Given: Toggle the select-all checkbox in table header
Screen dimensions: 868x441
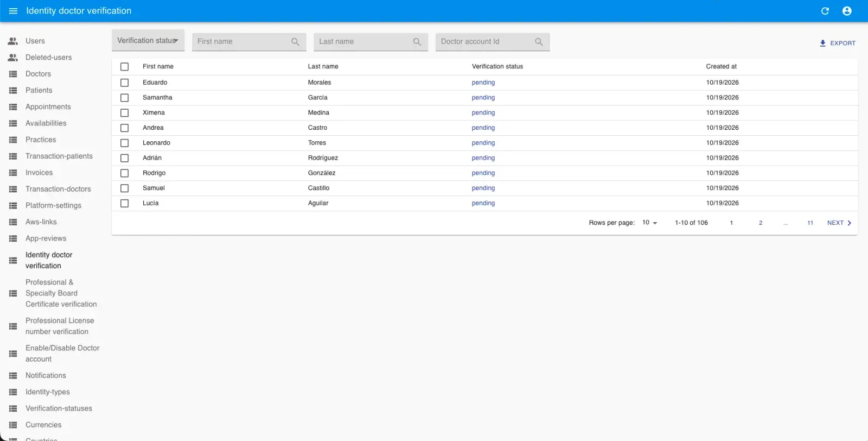Looking at the screenshot, I should point(125,67).
